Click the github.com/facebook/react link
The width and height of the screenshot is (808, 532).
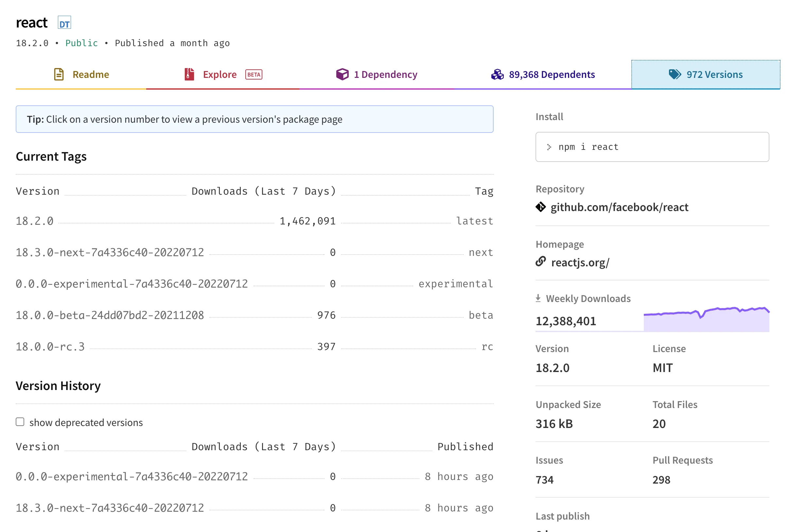619,207
